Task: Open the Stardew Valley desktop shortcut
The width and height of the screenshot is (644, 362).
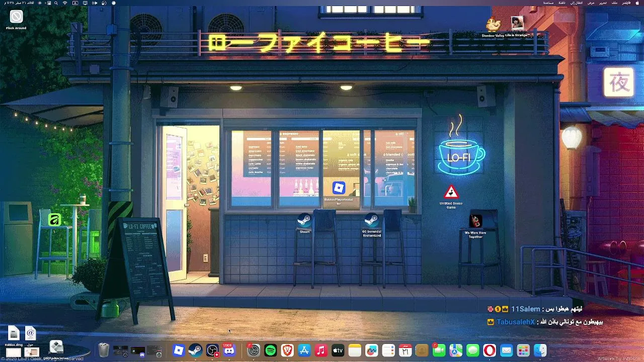Action: click(493, 24)
